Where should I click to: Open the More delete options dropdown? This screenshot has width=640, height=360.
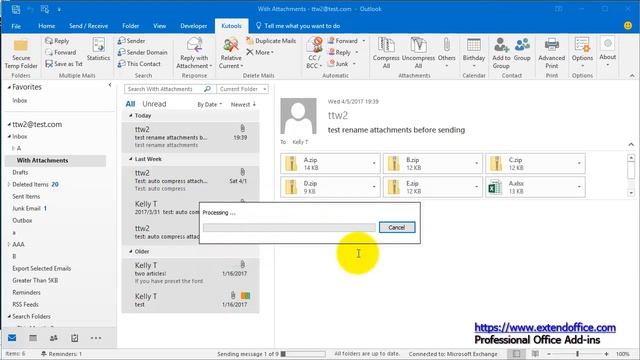tap(260, 52)
